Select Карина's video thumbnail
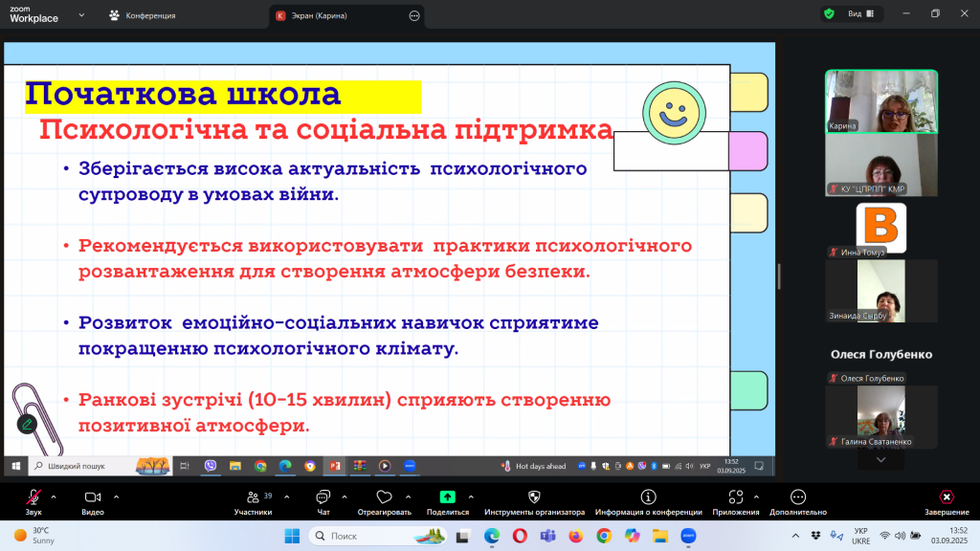The image size is (980, 551). click(880, 100)
